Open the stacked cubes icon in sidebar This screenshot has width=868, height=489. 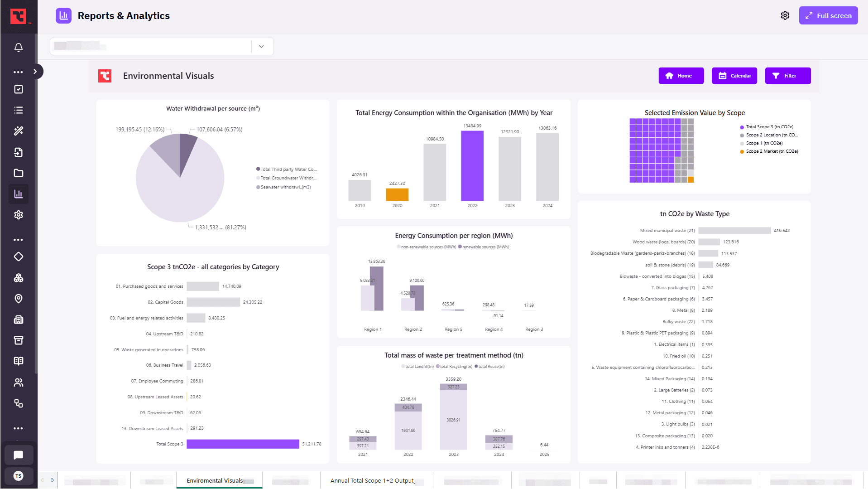[x=19, y=278]
